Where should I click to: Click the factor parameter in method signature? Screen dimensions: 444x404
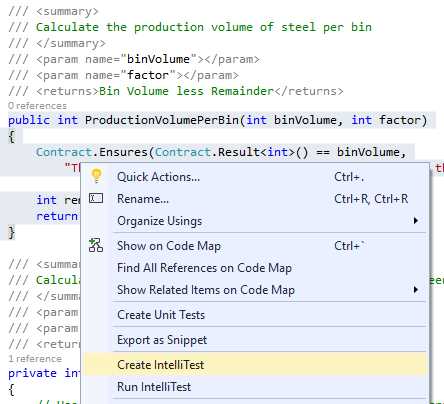click(x=400, y=120)
